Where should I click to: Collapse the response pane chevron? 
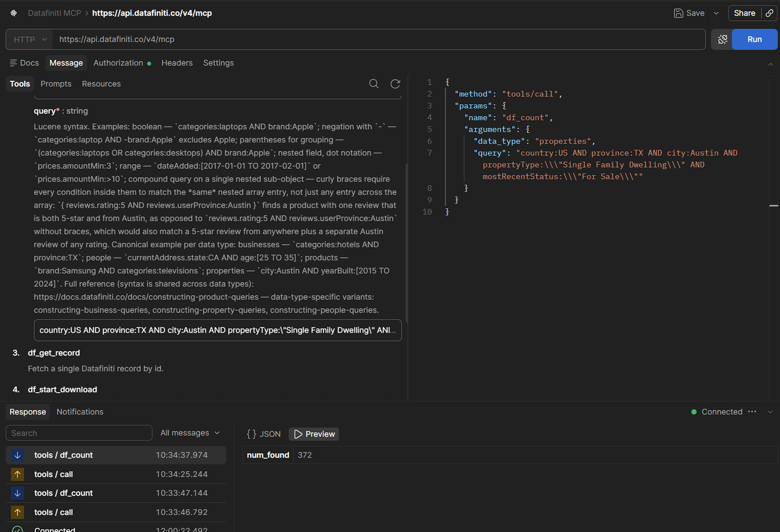[770, 412]
